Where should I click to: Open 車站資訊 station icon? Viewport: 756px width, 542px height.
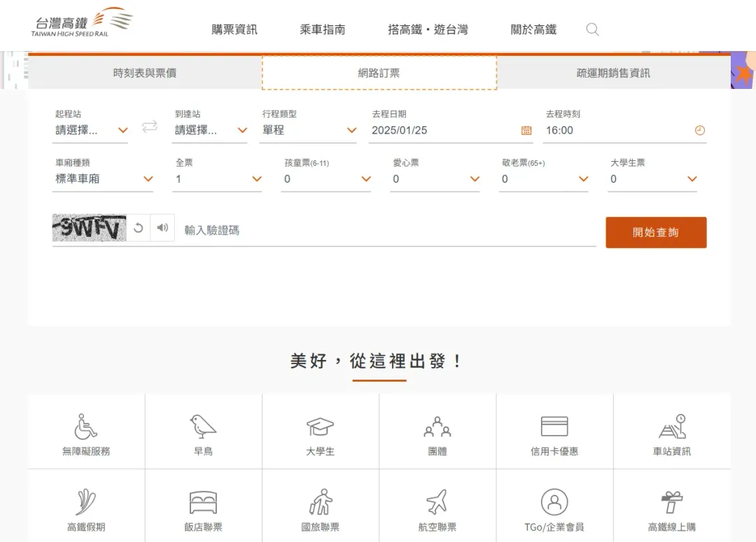click(672, 426)
